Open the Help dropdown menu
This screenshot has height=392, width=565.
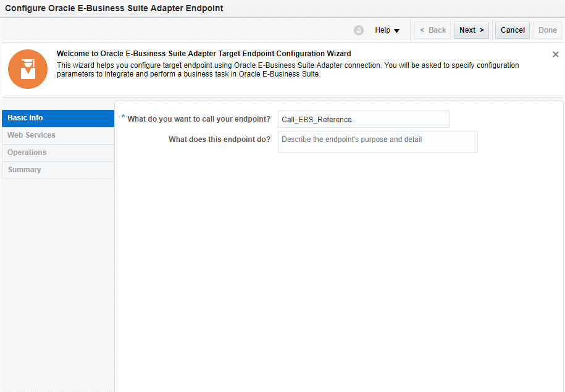pos(387,30)
